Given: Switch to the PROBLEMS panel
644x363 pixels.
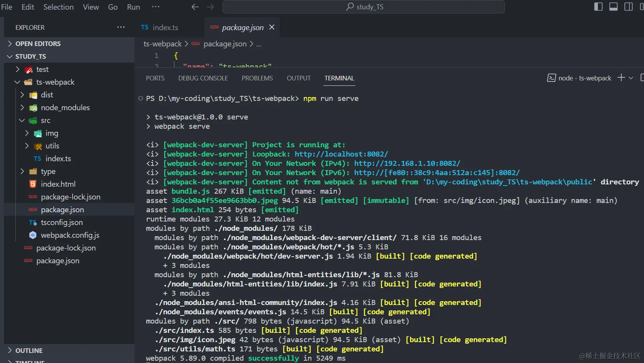Looking at the screenshot, I should pos(257,78).
